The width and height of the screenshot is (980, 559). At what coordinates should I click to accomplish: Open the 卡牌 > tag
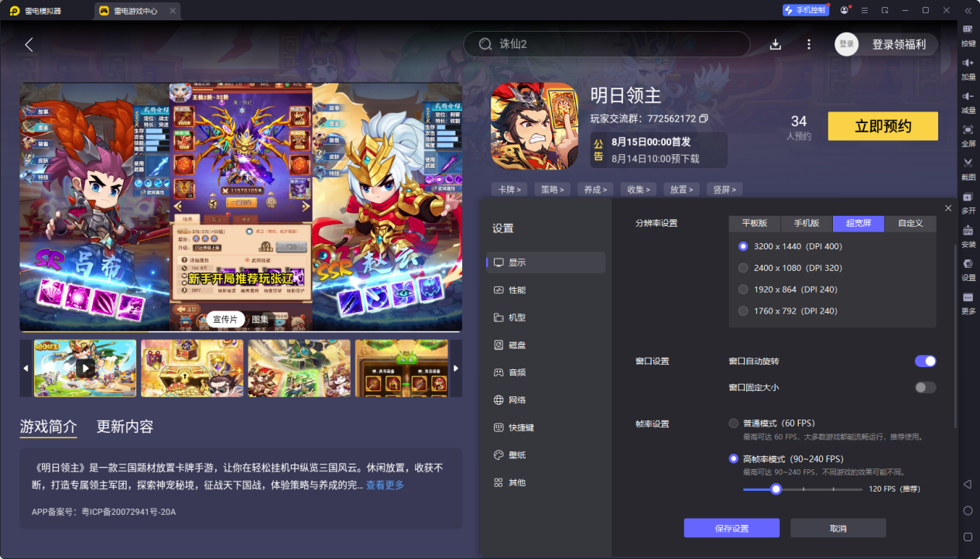click(509, 189)
